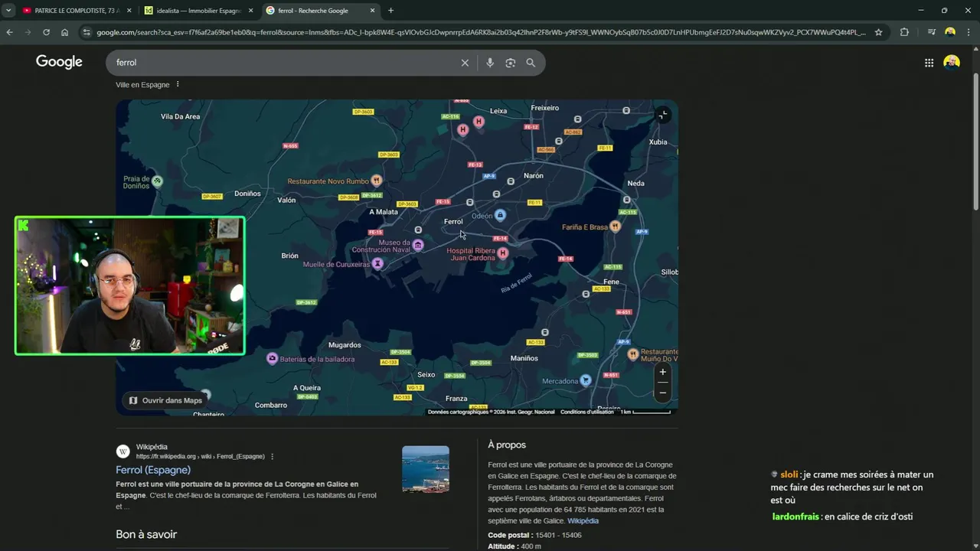Viewport: 980px width, 551px height.
Task: Open Google Lens image search icon
Action: [511, 63]
